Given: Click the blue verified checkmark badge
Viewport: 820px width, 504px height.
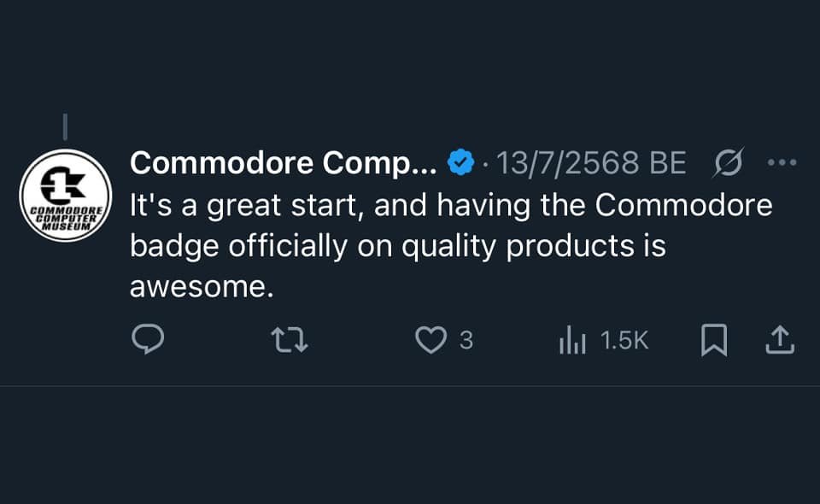Looking at the screenshot, I should (460, 162).
